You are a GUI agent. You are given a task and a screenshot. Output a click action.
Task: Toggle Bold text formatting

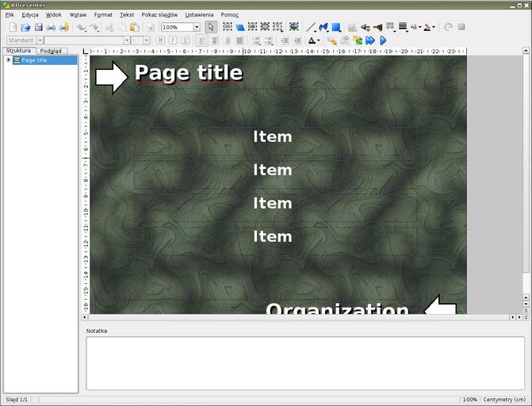pyautogui.click(x=161, y=40)
